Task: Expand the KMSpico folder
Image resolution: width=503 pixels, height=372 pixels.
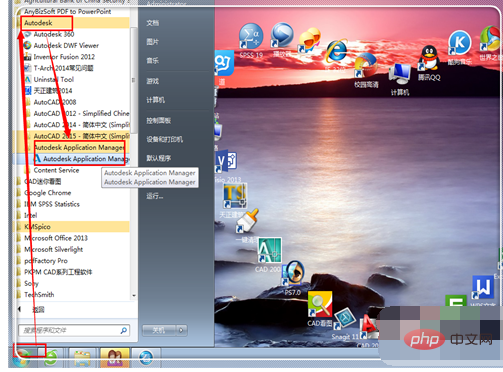Action: point(37,227)
